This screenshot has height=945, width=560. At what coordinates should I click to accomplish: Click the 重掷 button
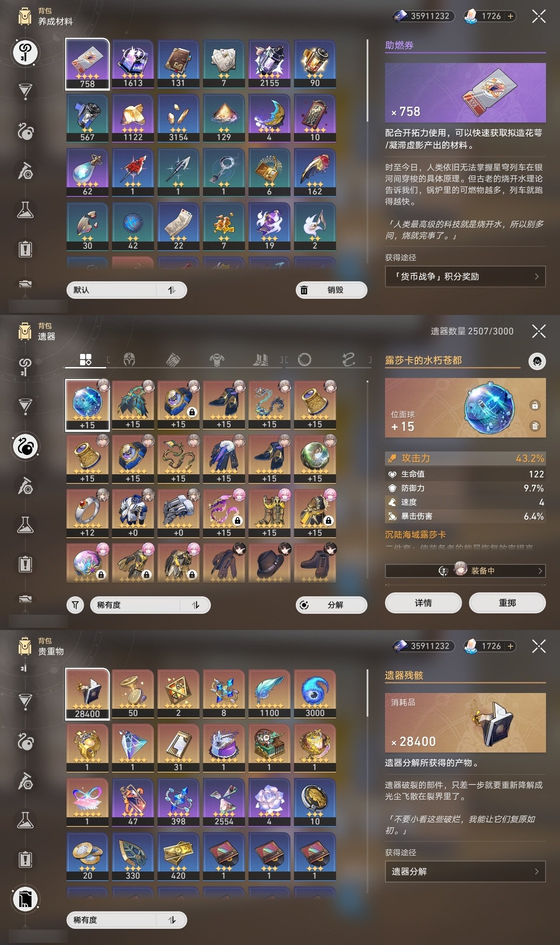tap(507, 603)
